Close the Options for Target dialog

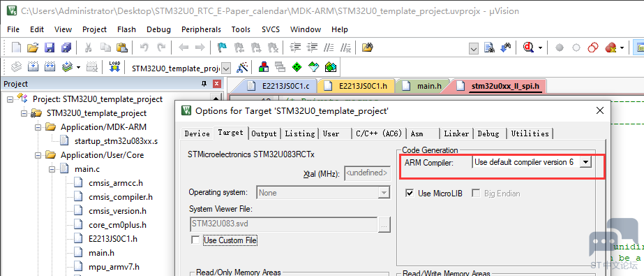600,110
